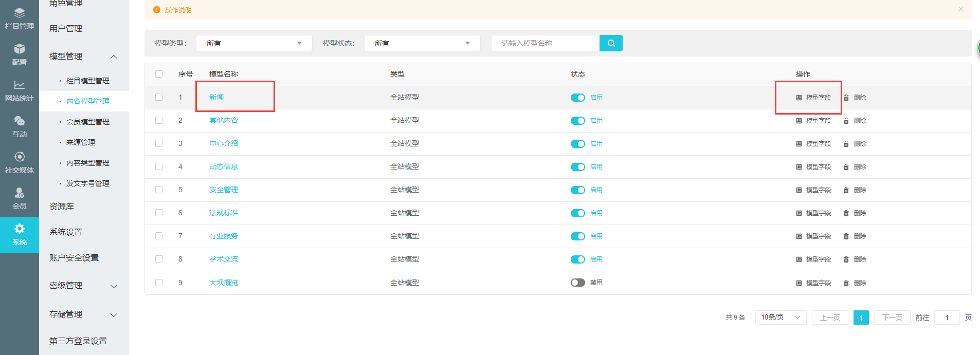Enable the 大坝概览 model status toggle
The width and height of the screenshot is (980, 355).
[x=577, y=283]
